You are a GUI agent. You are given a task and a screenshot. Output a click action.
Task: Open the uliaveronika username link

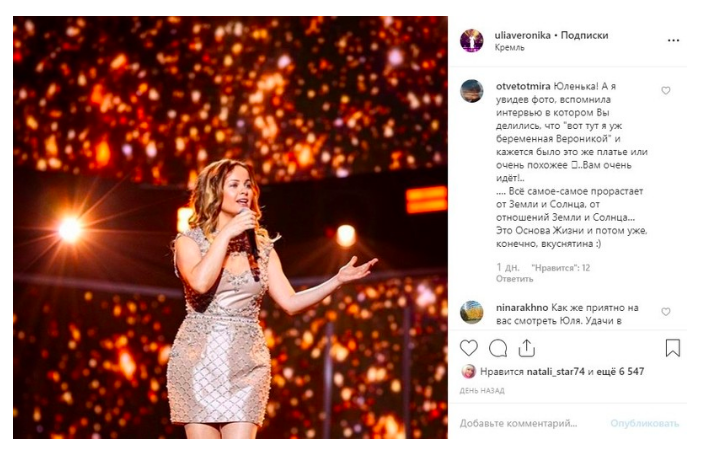coord(524,34)
